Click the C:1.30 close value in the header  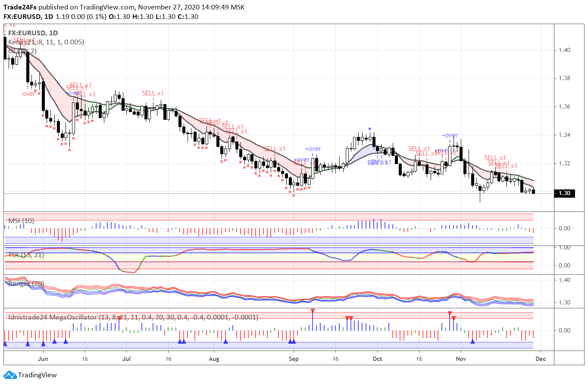pos(189,17)
